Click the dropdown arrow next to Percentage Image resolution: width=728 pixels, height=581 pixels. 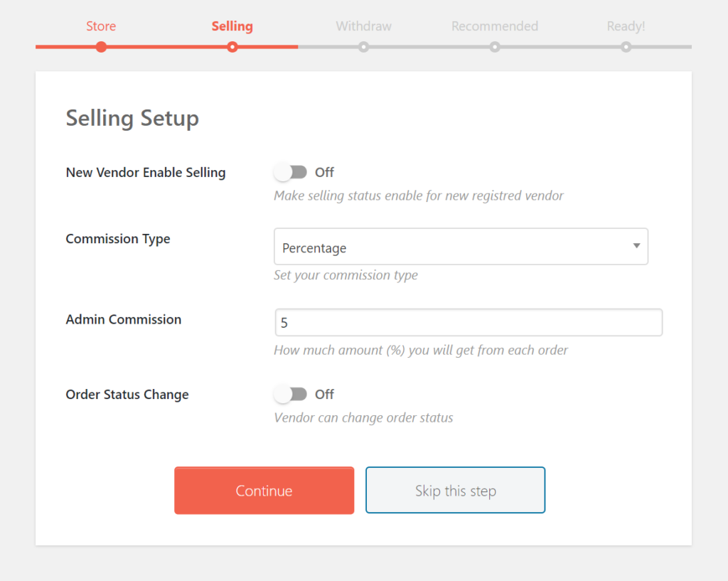click(x=636, y=246)
